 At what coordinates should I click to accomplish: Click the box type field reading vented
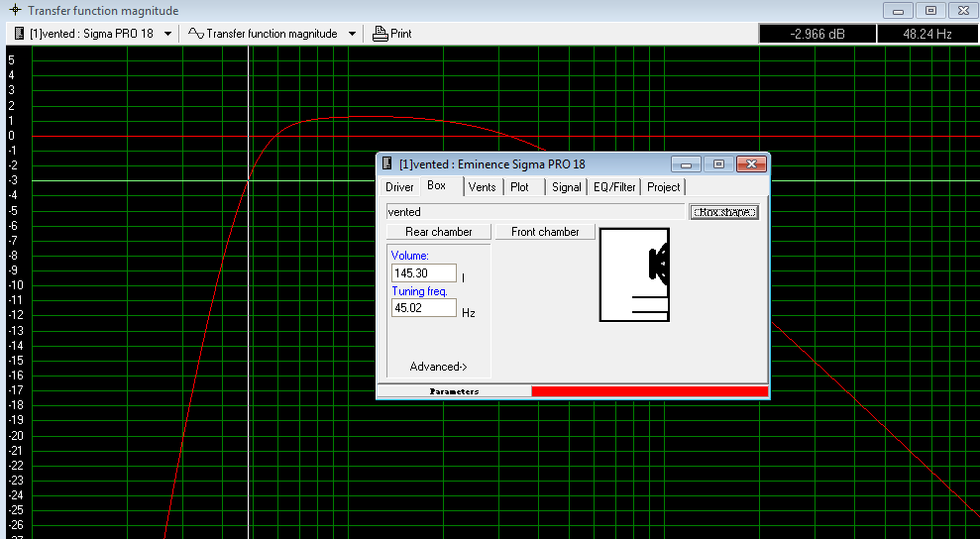(535, 212)
